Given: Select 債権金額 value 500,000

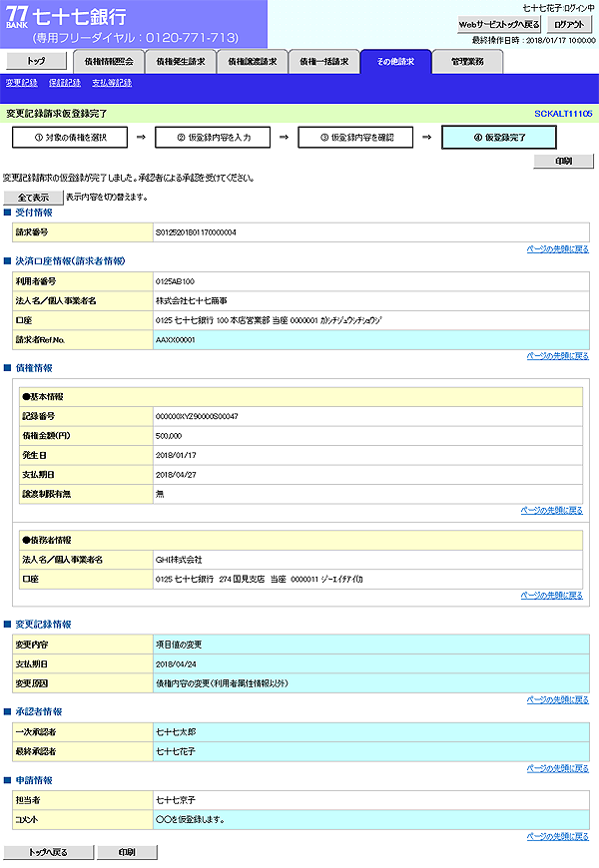Looking at the screenshot, I should click(169, 436).
